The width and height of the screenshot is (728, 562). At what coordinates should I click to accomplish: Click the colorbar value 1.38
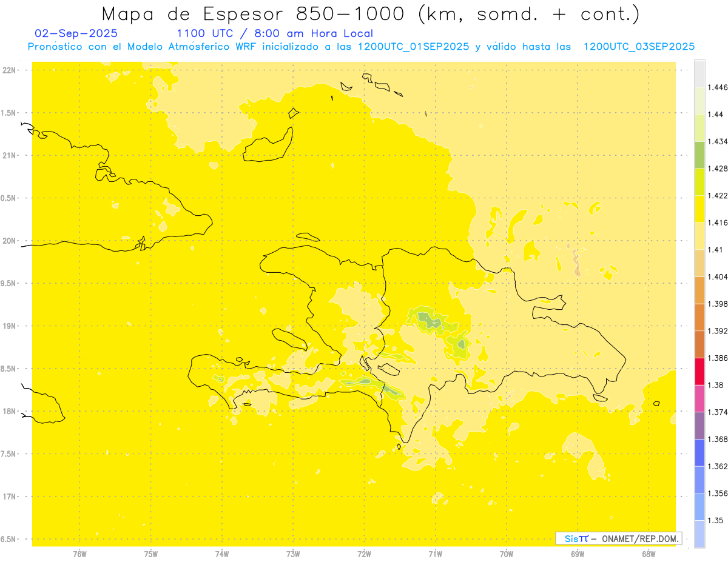click(716, 385)
